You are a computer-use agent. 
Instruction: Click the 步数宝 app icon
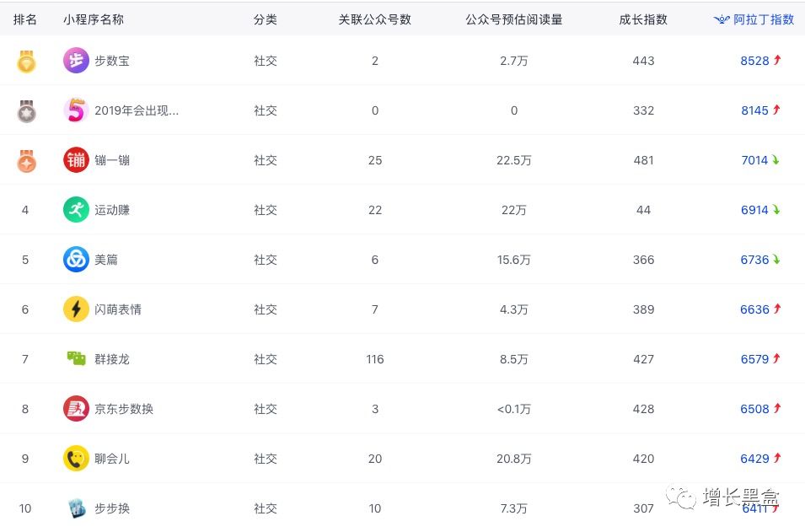click(76, 60)
